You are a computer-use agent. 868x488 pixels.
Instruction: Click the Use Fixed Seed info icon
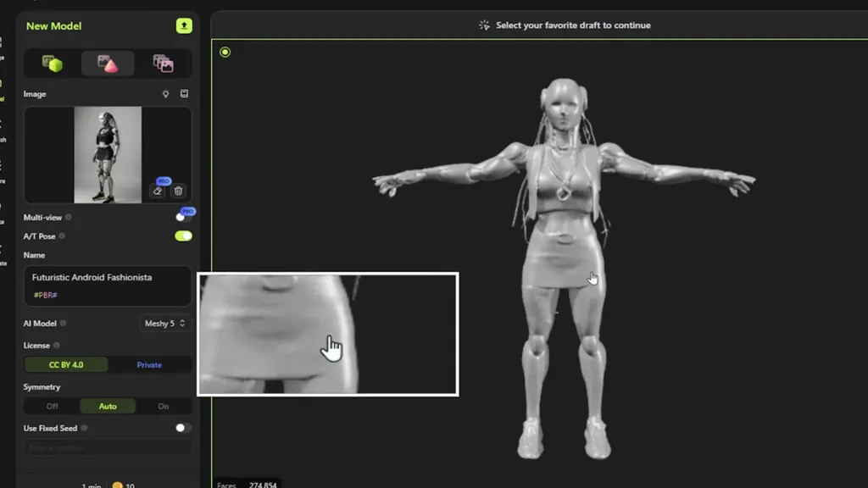point(84,428)
